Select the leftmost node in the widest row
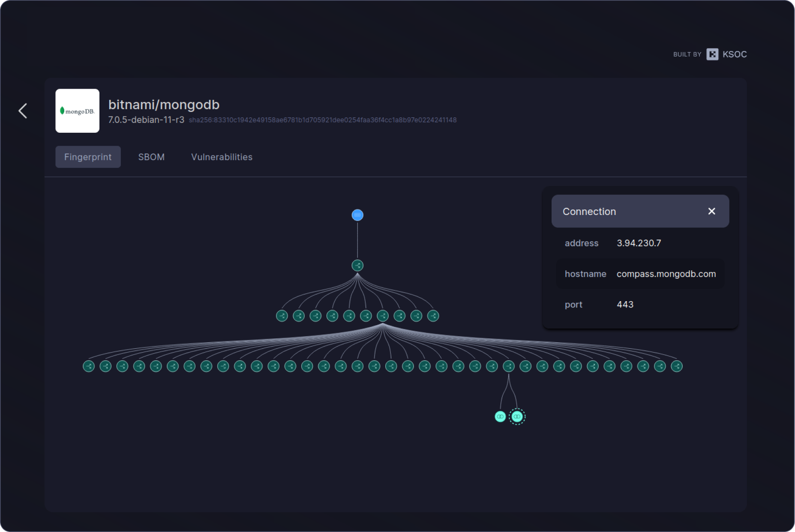 pos(89,366)
